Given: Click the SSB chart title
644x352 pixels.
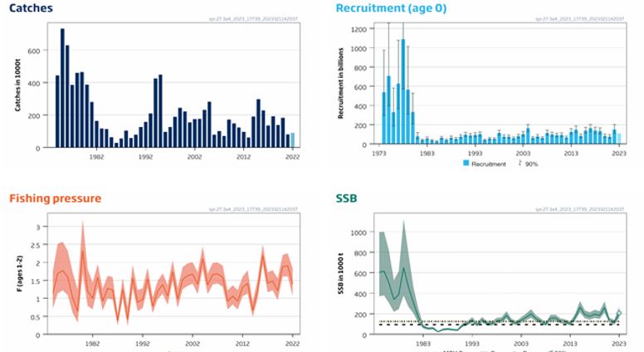Looking at the screenshot, I should [346, 198].
